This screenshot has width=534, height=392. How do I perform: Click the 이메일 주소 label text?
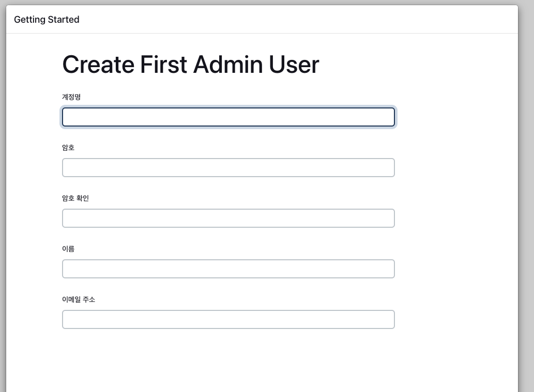(x=79, y=300)
